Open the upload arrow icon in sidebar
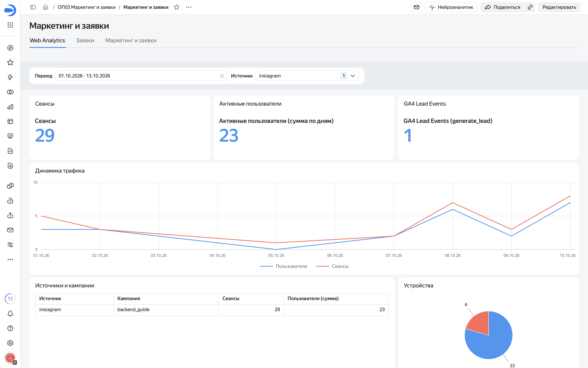This screenshot has width=588, height=368. click(x=10, y=215)
